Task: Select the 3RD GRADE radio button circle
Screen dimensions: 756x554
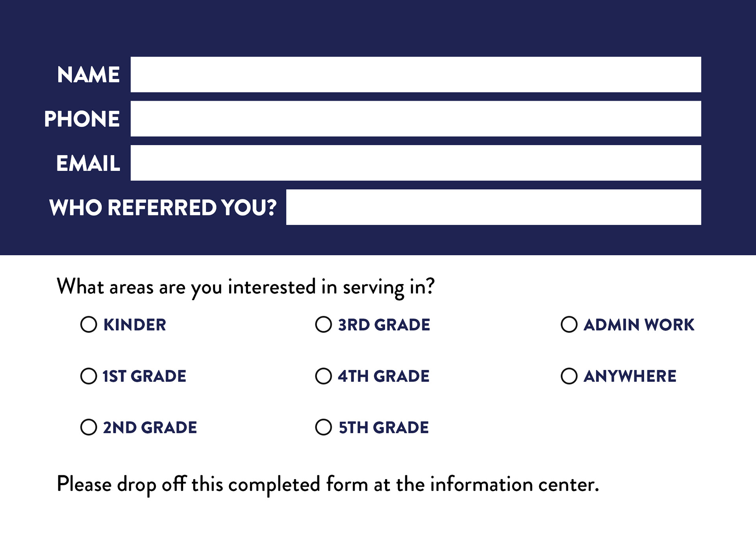Action: point(323,325)
